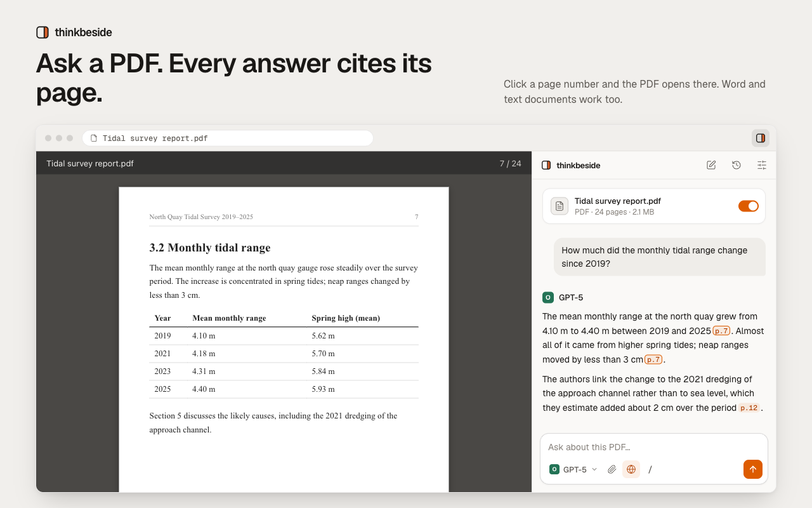Select the '2025' table cell
Image resolution: width=812 pixels, height=508 pixels.
pyautogui.click(x=162, y=389)
